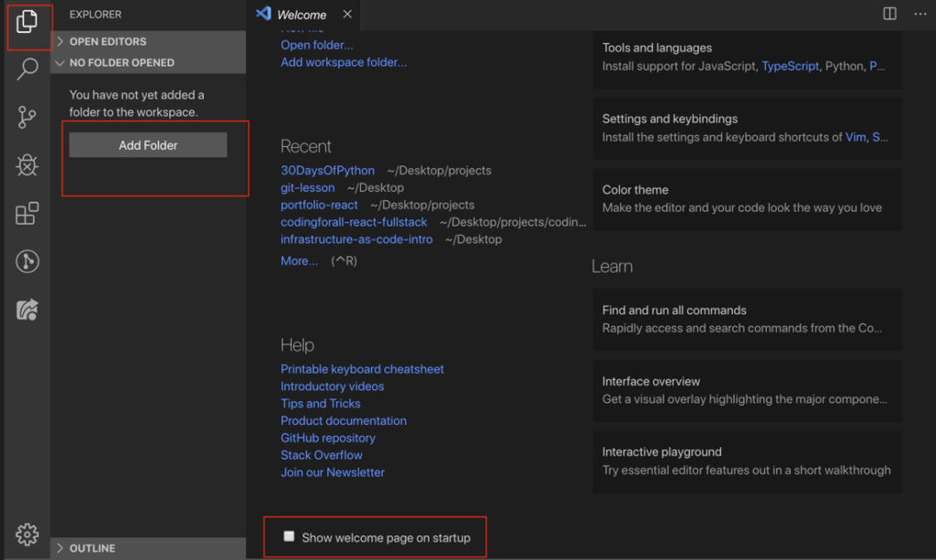Open the GitLens activity bar icon

[27, 261]
